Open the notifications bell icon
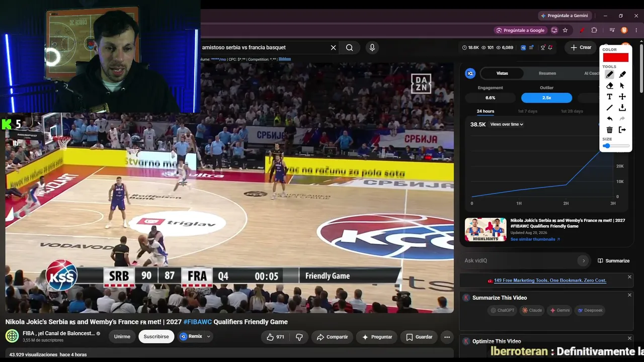 coord(550,48)
